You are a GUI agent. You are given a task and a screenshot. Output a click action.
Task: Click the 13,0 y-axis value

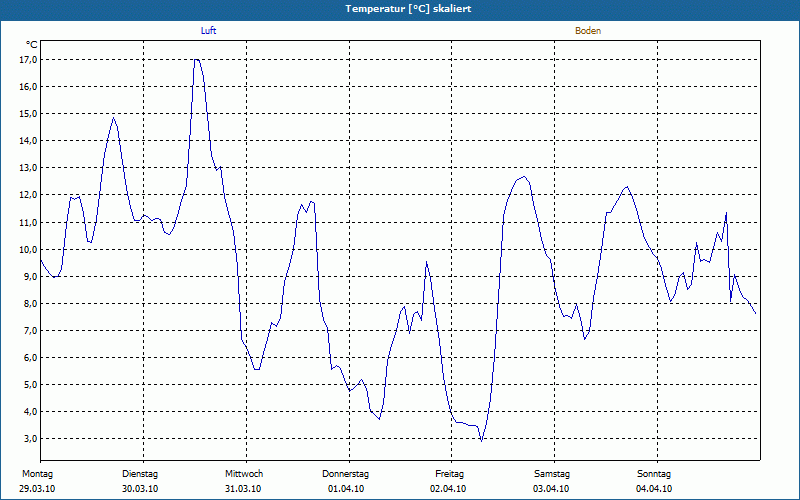point(28,168)
